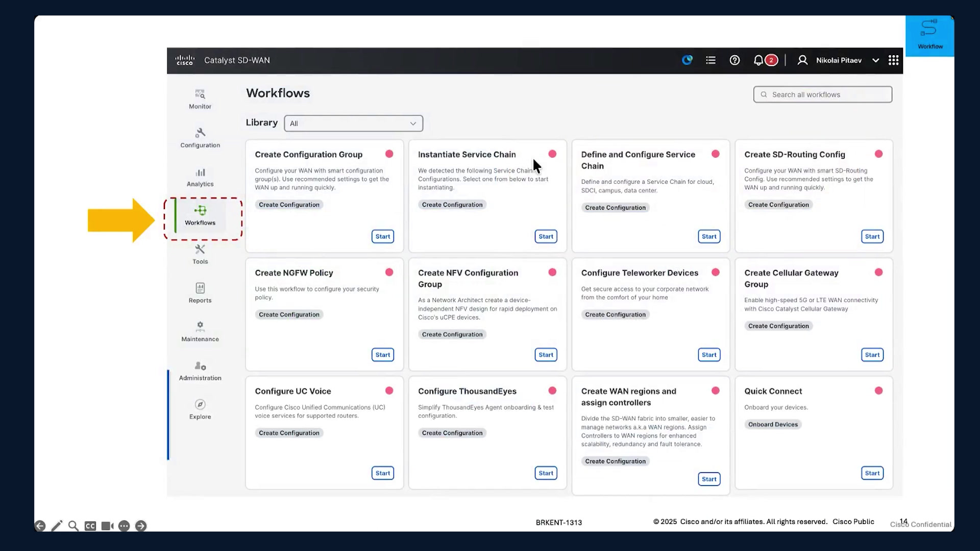Select the pen annotation tool
The width and height of the screenshot is (980, 551).
(57, 525)
